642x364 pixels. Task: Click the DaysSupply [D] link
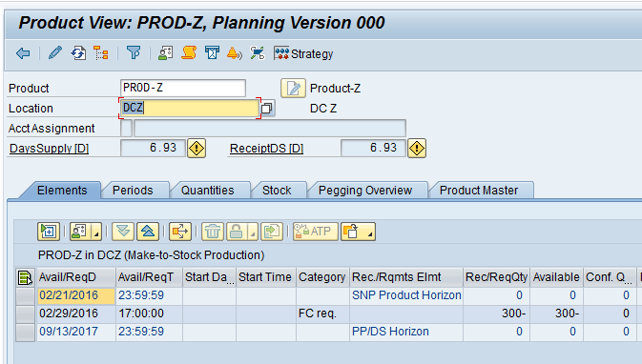50,148
